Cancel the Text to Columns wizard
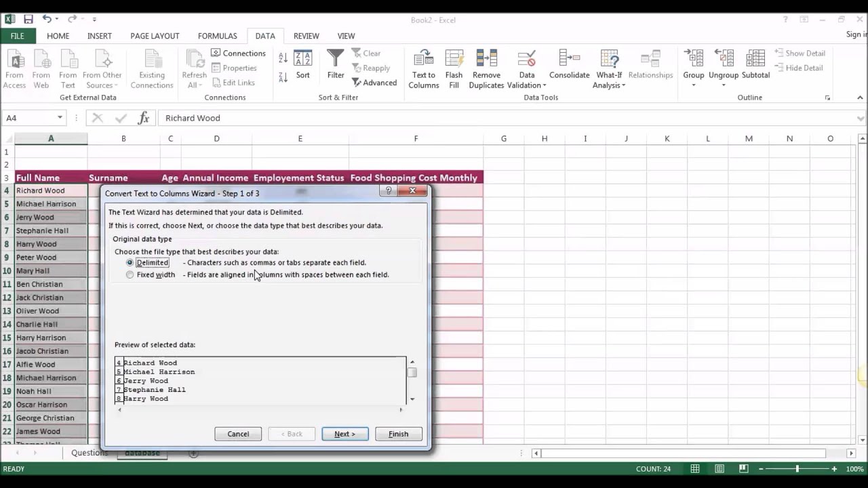The image size is (868, 488). [238, 434]
